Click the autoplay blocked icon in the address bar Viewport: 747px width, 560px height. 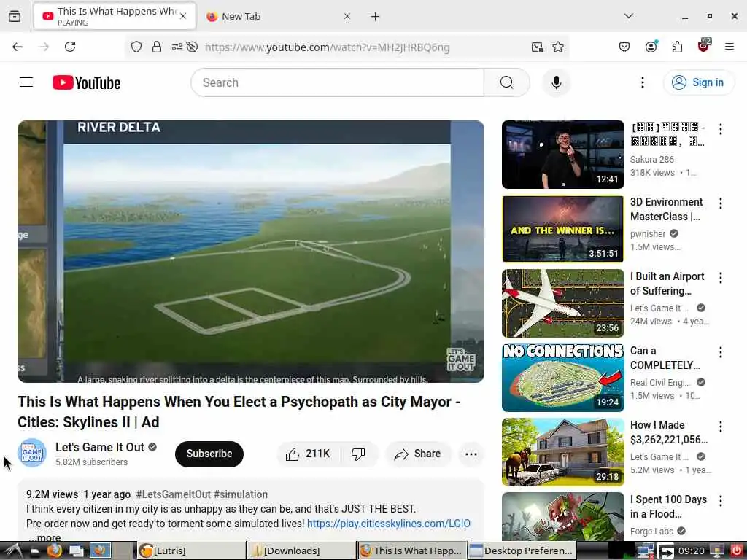coord(192,47)
